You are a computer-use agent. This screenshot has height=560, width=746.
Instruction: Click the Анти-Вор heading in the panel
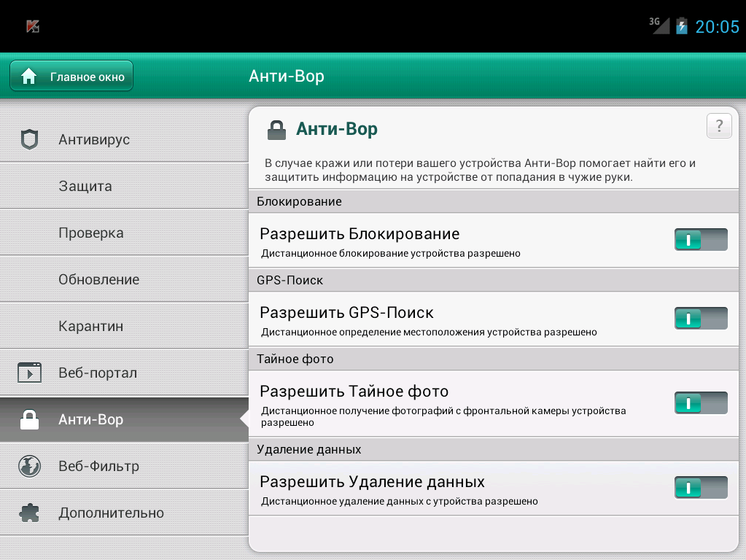pyautogui.click(x=337, y=129)
